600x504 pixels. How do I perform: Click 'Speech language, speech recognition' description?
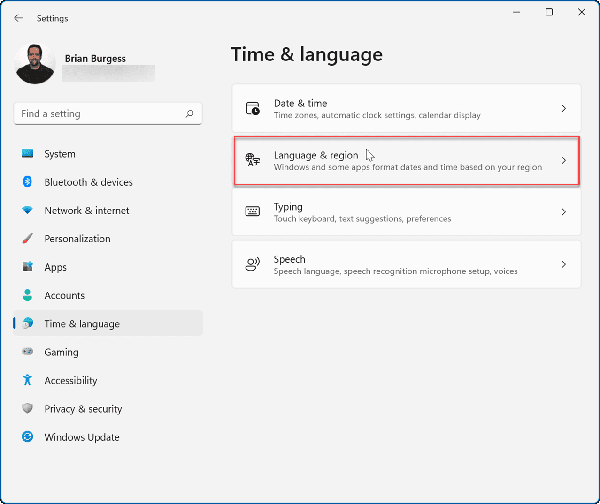(x=396, y=271)
